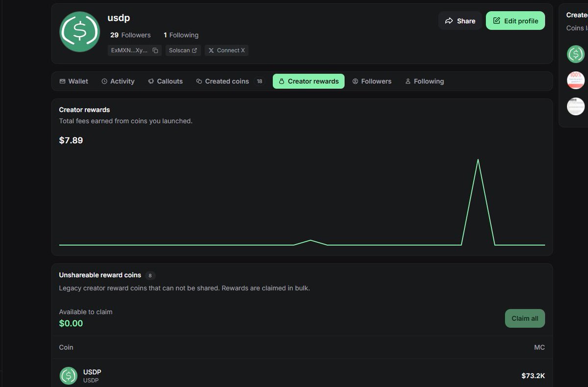This screenshot has height=387, width=588.
Task: Click the usdp profile avatar
Action: (x=80, y=32)
